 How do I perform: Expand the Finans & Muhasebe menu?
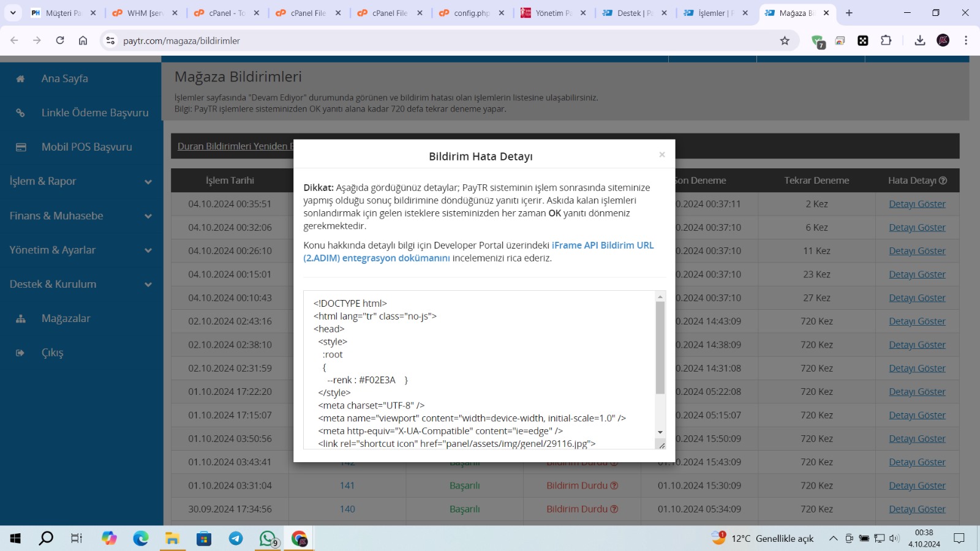click(x=81, y=216)
